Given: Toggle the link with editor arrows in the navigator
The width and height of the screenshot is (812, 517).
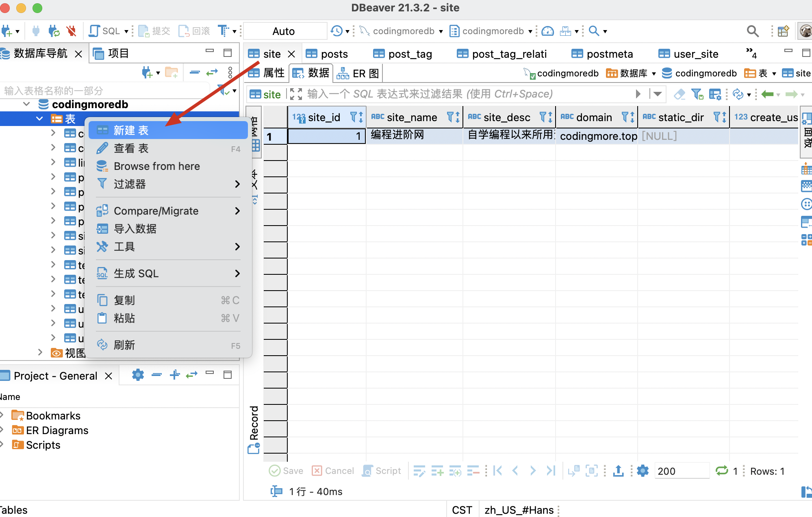Looking at the screenshot, I should [212, 73].
